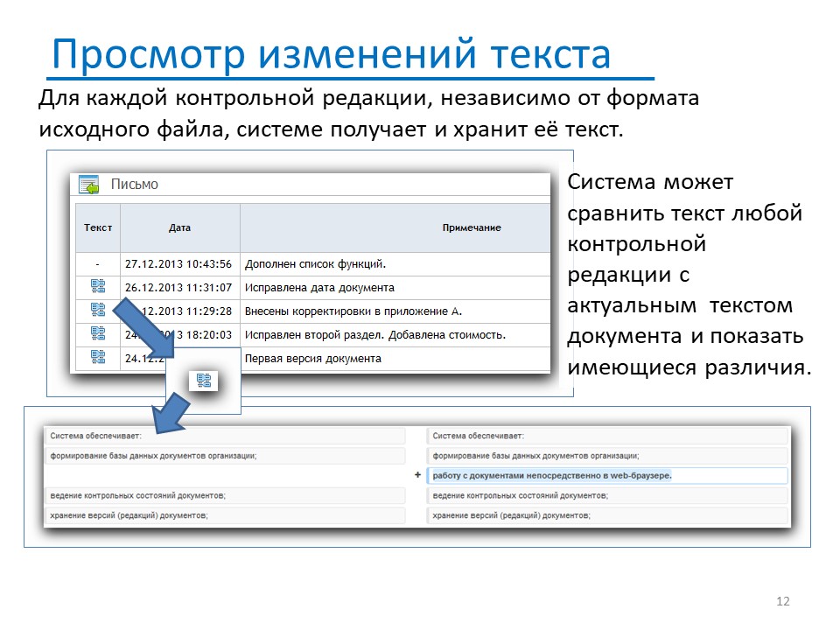Click right pane line хранение версий (редакций) документов
This screenshot has width=840, height=630.
click(x=607, y=515)
